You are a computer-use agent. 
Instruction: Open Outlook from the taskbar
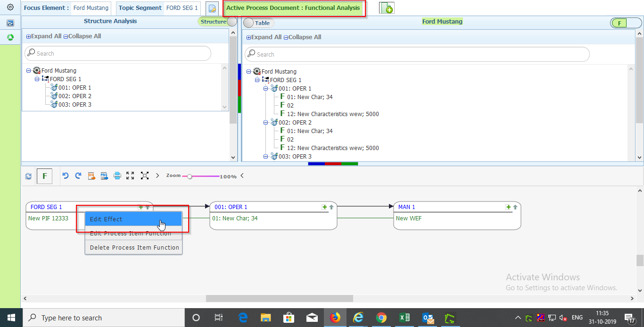coord(428,318)
